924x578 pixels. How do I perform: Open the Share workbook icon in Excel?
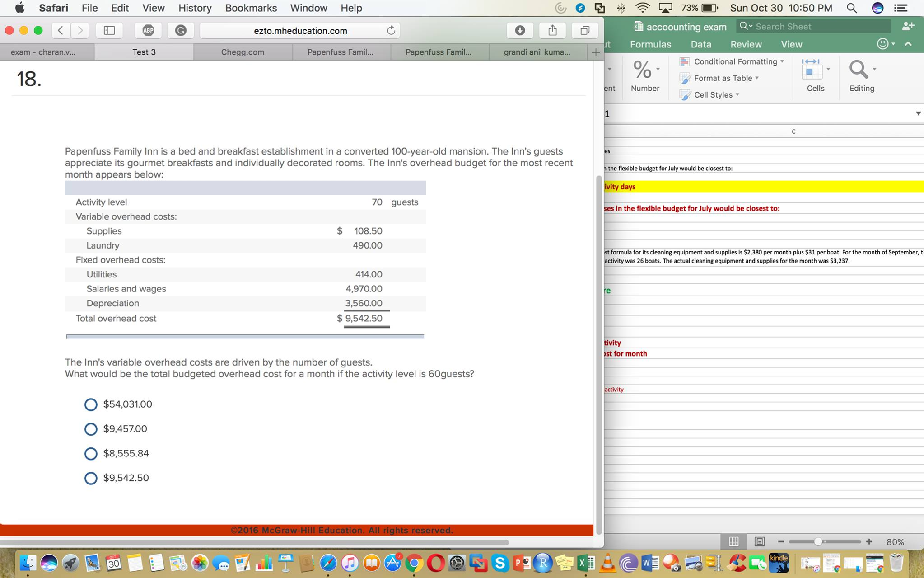pos(908,26)
